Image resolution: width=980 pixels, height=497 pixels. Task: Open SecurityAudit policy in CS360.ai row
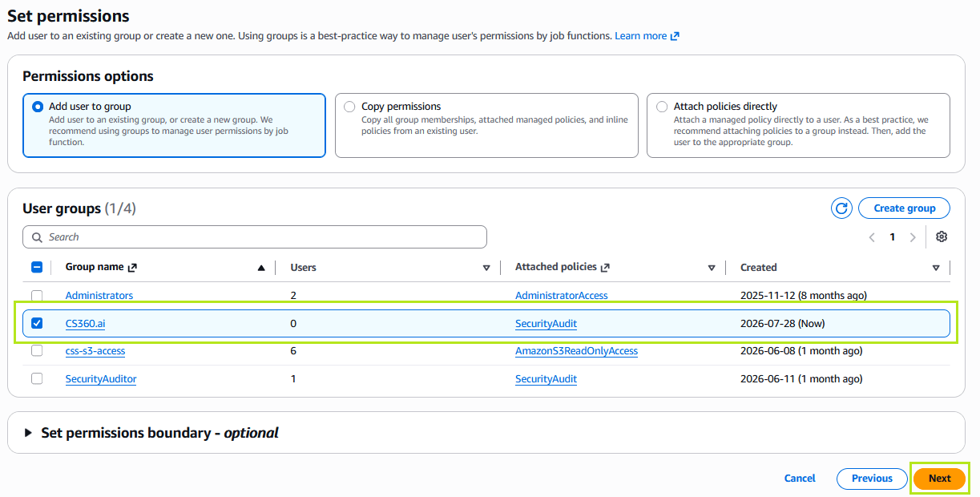click(546, 324)
